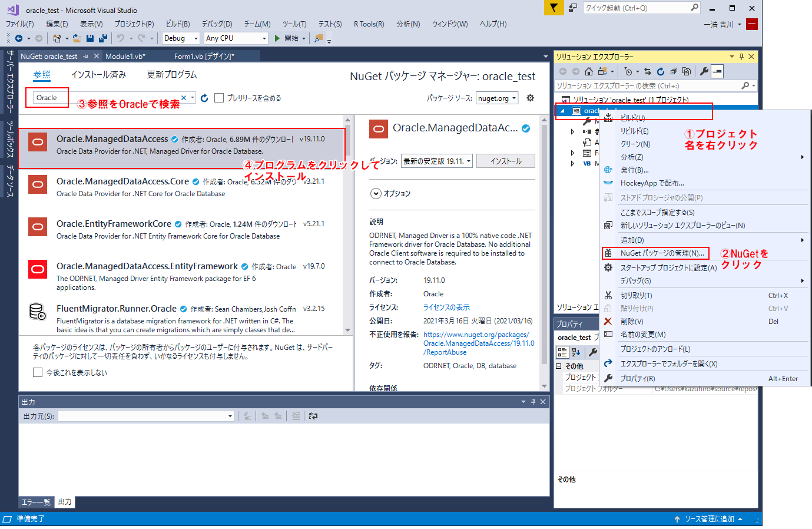Open NuGet package source settings gear

531,98
